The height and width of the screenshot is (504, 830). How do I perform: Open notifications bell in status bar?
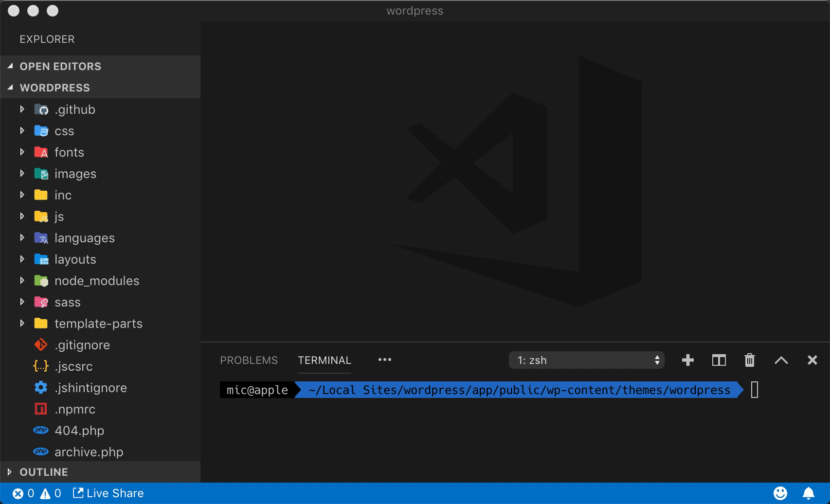pyautogui.click(x=809, y=493)
